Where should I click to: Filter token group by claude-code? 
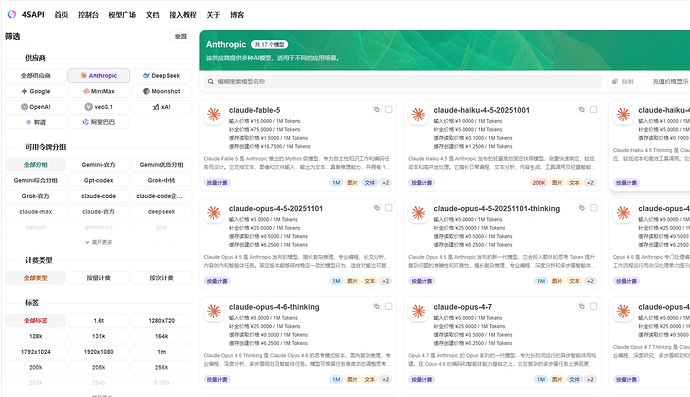click(99, 196)
